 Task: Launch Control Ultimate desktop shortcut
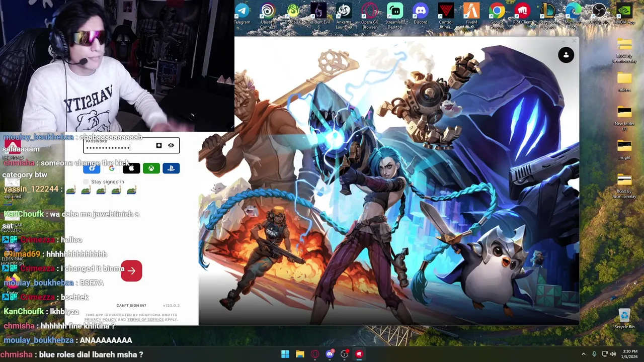click(446, 16)
